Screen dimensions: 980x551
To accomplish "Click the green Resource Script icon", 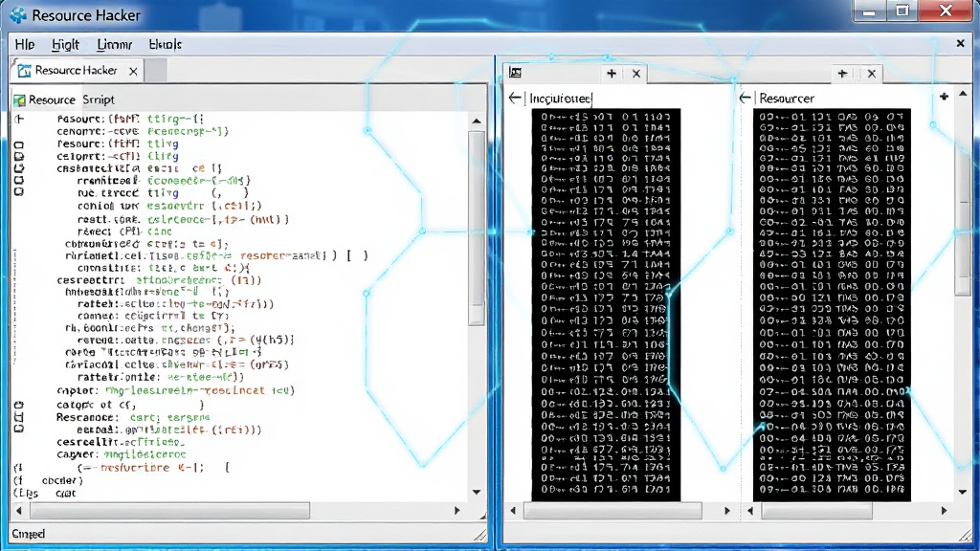I will (19, 99).
